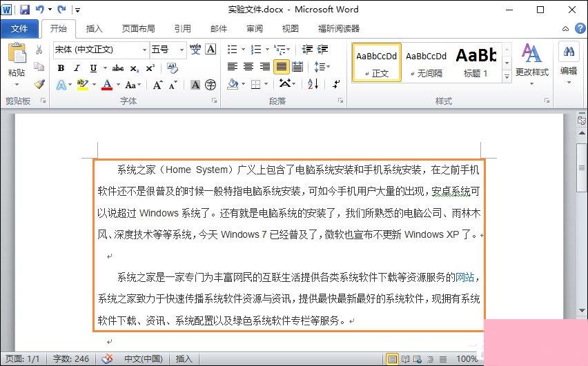Align text left
The height and width of the screenshot is (366, 588).
233,67
